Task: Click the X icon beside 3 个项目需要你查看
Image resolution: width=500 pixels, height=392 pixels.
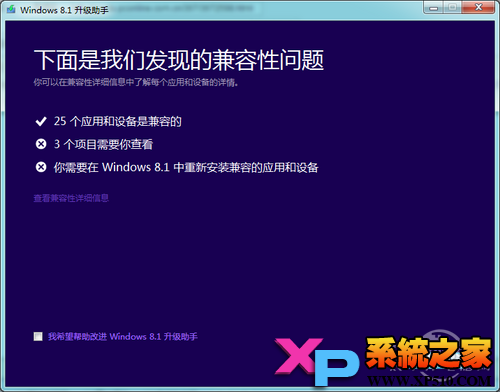Action: (41, 144)
